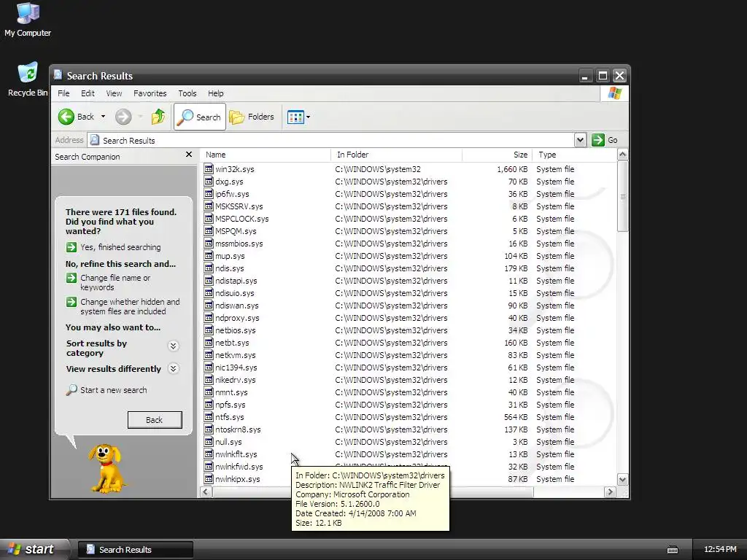
Task: Click the Rover search dog
Action: (107, 469)
